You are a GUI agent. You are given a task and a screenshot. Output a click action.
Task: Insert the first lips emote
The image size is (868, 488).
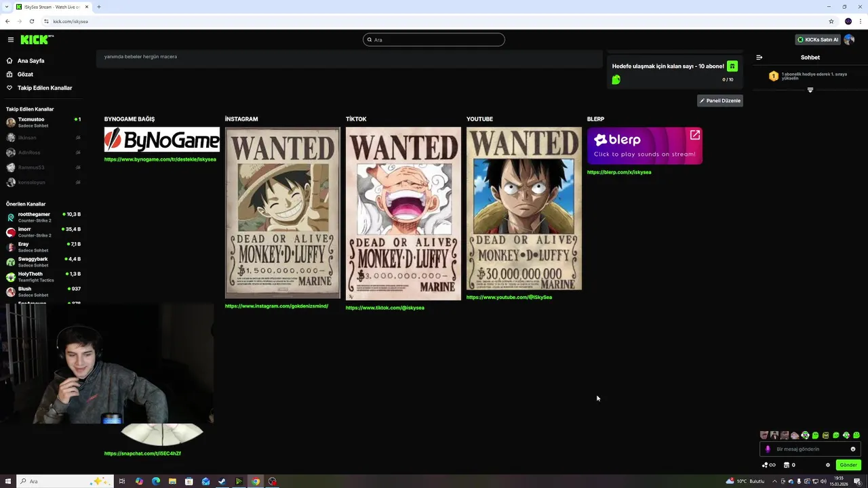(764, 435)
